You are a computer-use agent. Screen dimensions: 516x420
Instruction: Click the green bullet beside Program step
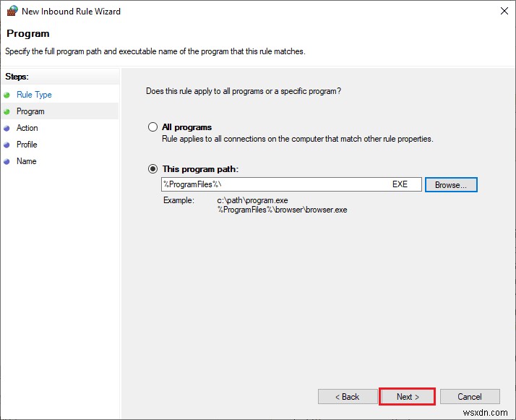click(7, 111)
